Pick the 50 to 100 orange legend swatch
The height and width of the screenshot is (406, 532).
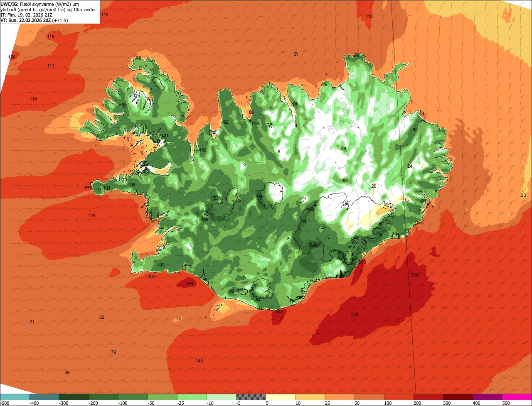click(x=369, y=396)
